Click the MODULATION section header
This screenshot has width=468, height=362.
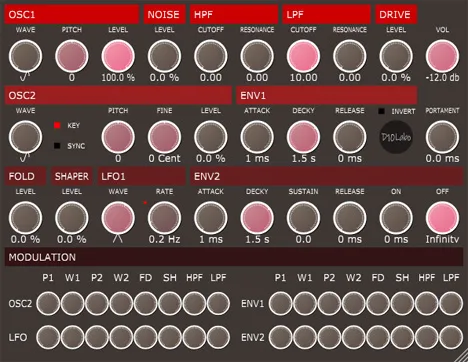234,257
